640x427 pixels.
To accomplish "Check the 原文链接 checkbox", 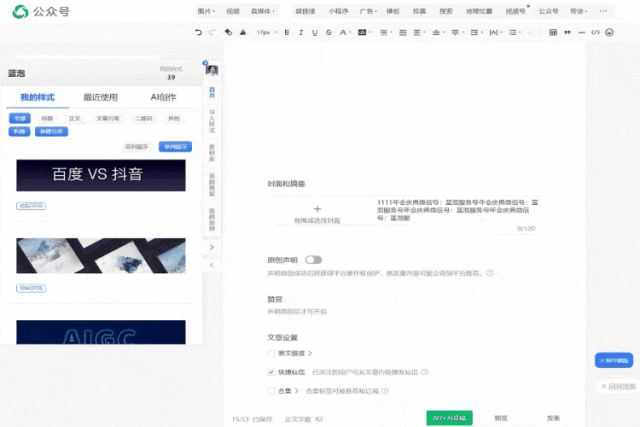I will 271,353.
